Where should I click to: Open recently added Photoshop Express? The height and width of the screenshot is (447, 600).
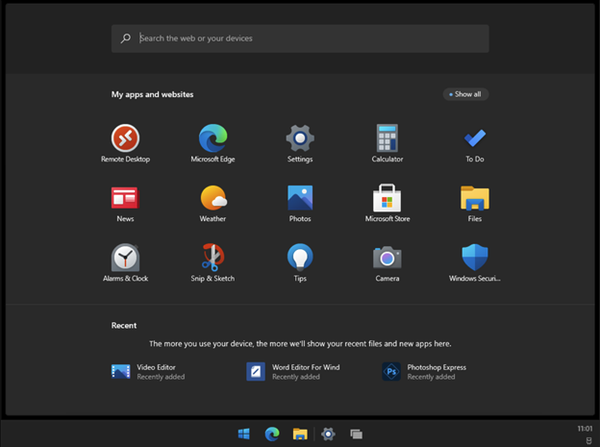click(424, 372)
